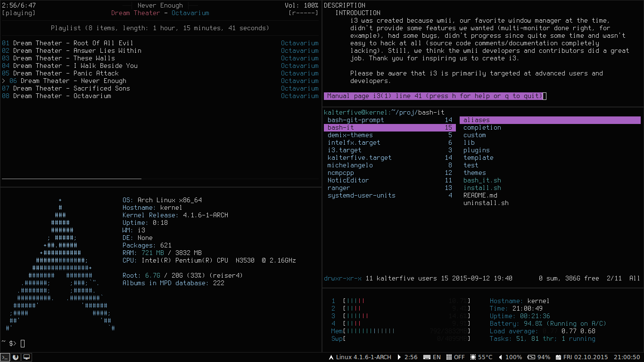The image size is (644, 362).
Task: Click the play icon before 2:56 in the bar
Action: (x=399, y=357)
